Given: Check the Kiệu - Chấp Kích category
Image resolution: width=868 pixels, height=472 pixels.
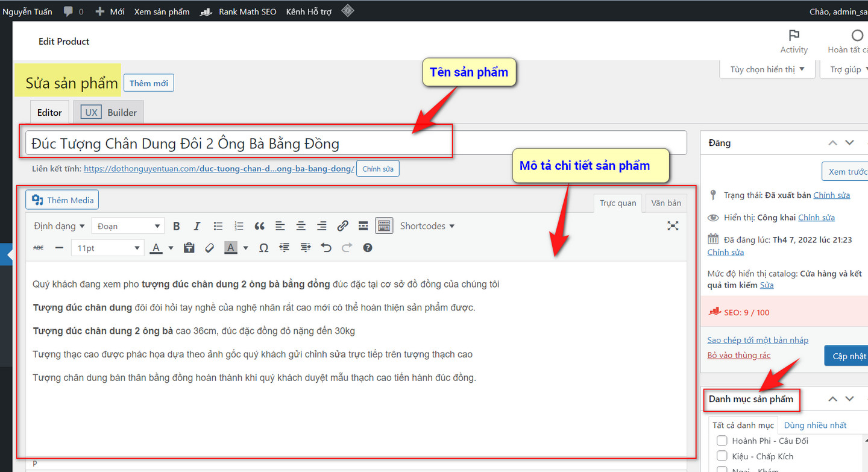Looking at the screenshot, I should 722,456.
